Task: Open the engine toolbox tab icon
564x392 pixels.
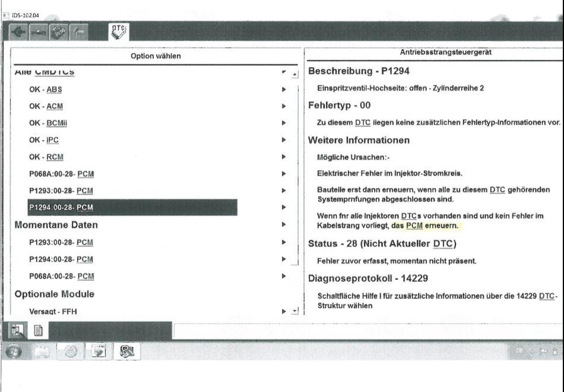Action: click(x=59, y=32)
